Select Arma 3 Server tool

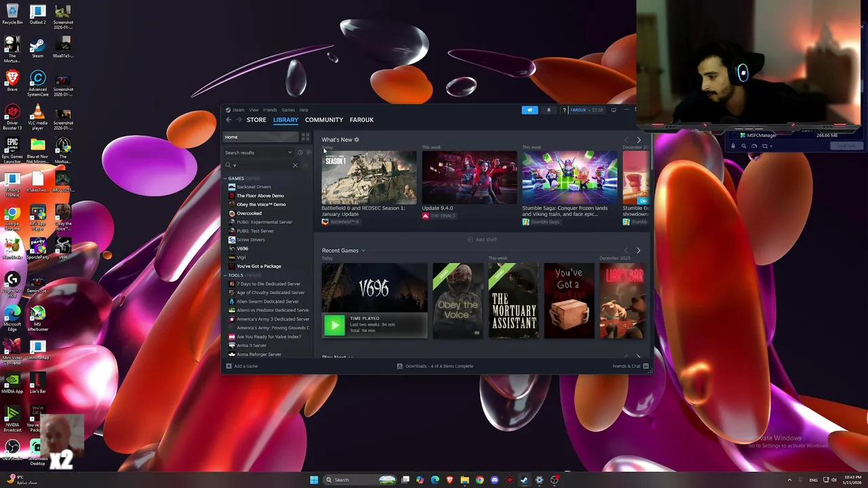(x=252, y=346)
